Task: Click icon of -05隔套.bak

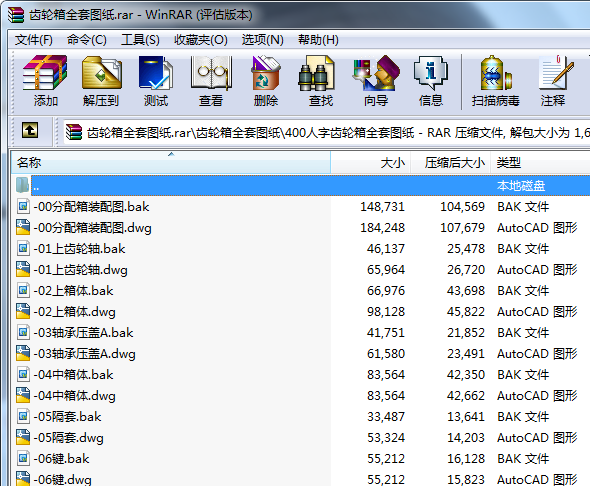Action: point(23,416)
